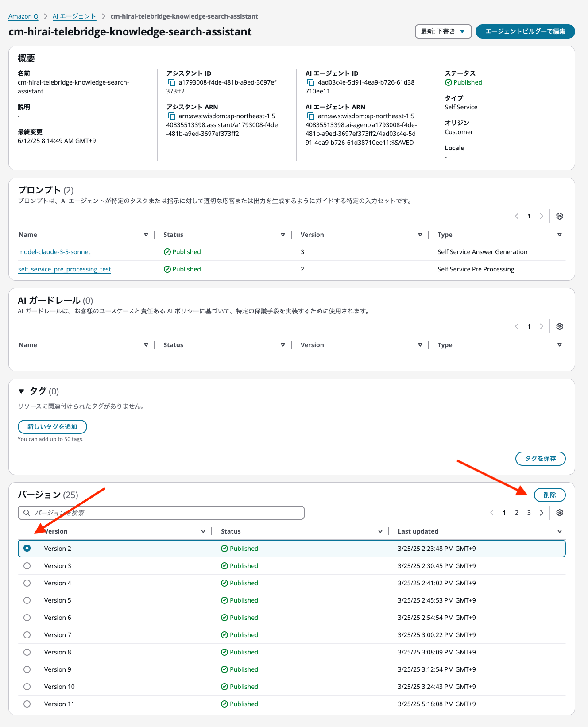
Task: Open AI エージェント breadcrumb link
Action: 74,16
